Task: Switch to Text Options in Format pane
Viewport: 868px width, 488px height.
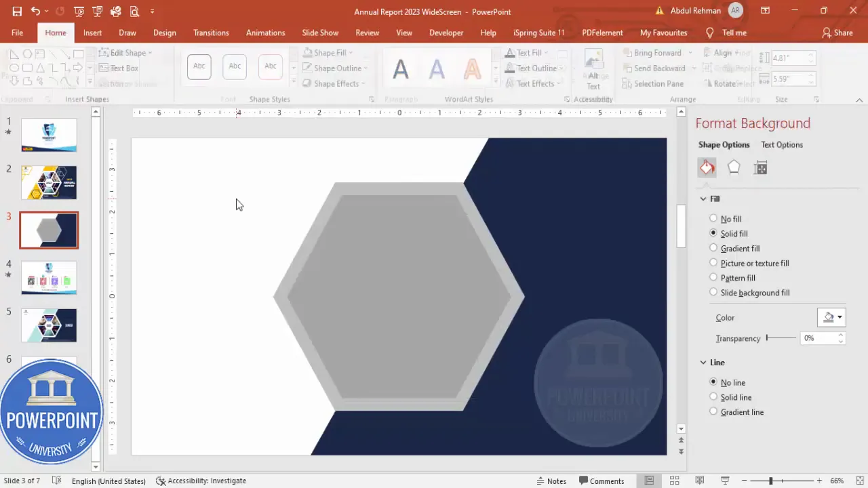Action: pyautogui.click(x=782, y=144)
